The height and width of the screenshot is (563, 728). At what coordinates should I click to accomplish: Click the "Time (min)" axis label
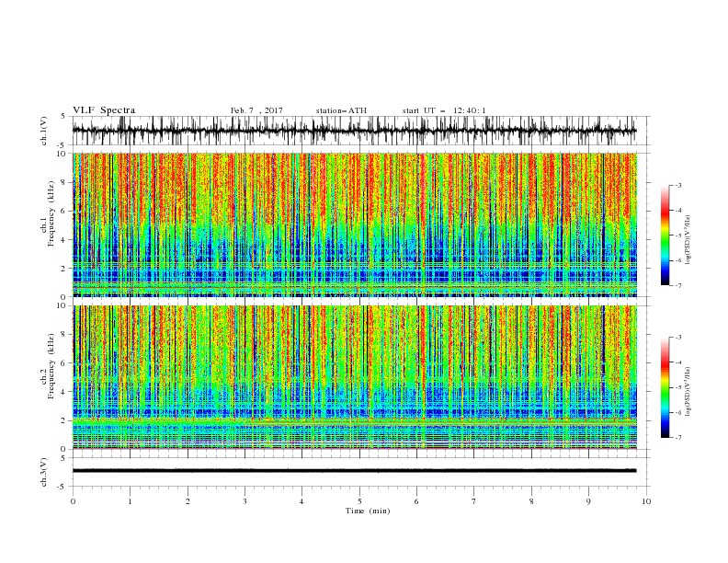click(x=368, y=511)
